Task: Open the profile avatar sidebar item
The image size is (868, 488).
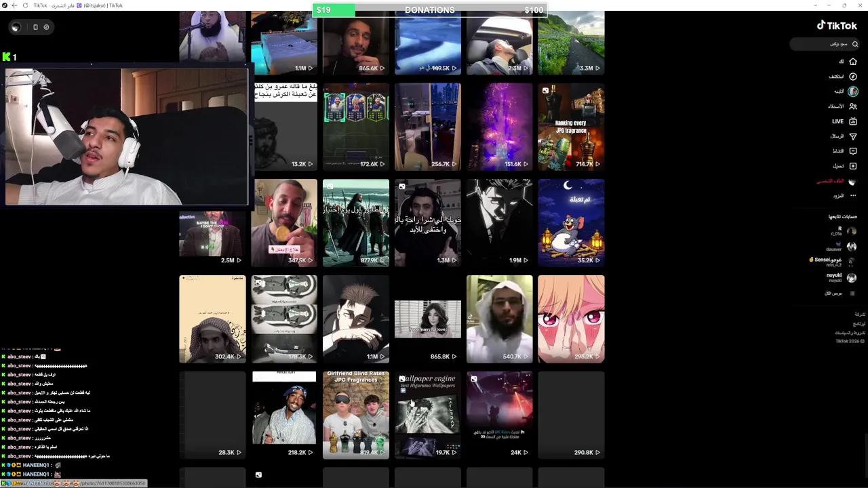Action: point(852,181)
